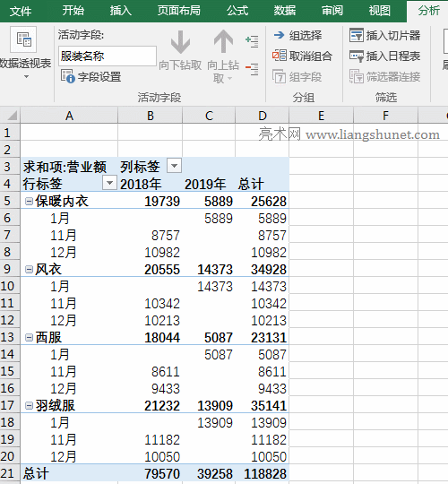Viewport: 448px width, 484px height.
Task: Click the 插入日程表 timeline icon
Action: pyautogui.click(x=357, y=56)
